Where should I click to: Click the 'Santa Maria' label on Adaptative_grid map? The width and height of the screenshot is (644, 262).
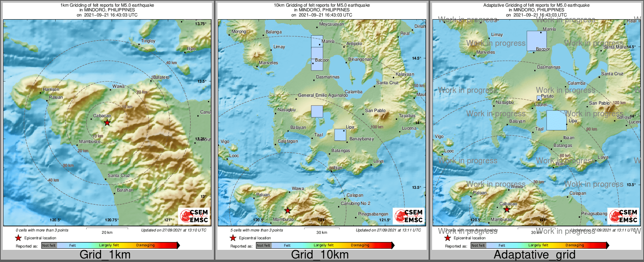click(615, 47)
